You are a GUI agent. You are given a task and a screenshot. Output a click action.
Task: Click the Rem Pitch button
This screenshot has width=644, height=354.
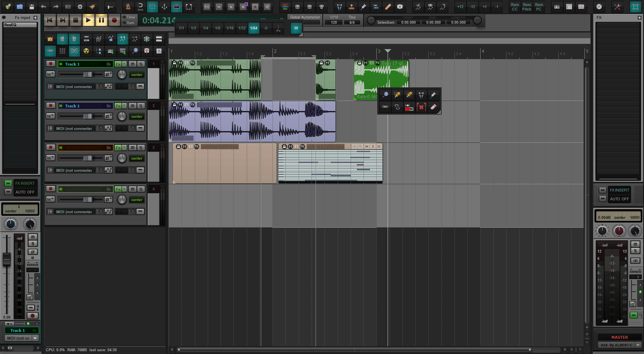(x=526, y=7)
